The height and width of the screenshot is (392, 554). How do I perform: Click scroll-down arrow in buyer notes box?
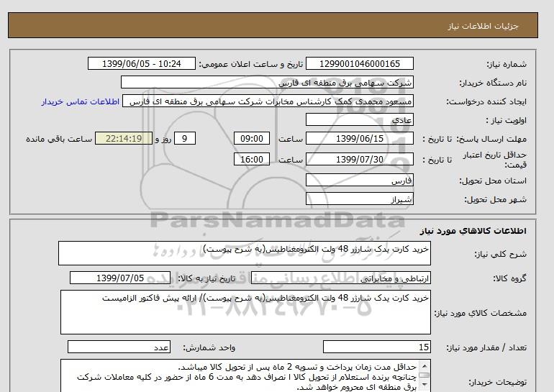pyautogui.click(x=424, y=385)
